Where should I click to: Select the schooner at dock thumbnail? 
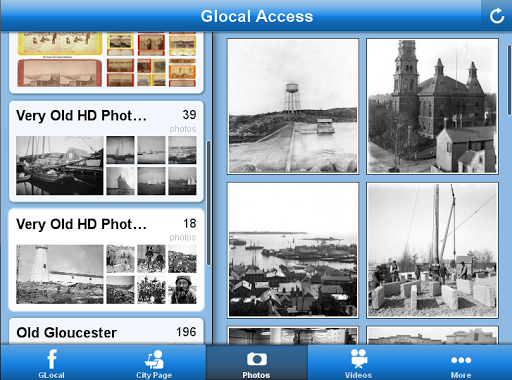(x=60, y=165)
